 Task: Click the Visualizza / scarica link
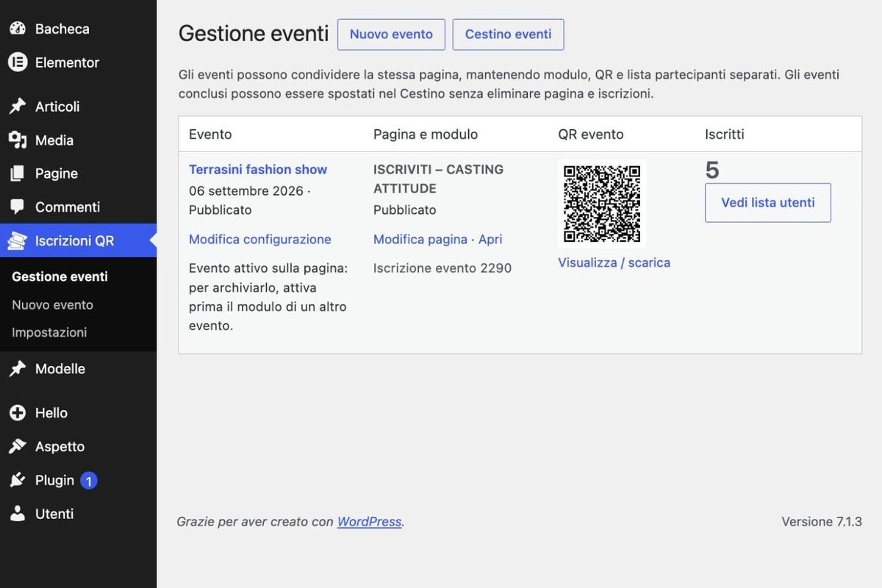coord(614,262)
